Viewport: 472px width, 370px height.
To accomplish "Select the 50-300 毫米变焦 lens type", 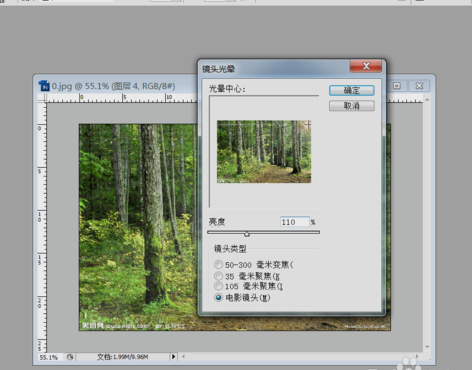I will [218, 265].
